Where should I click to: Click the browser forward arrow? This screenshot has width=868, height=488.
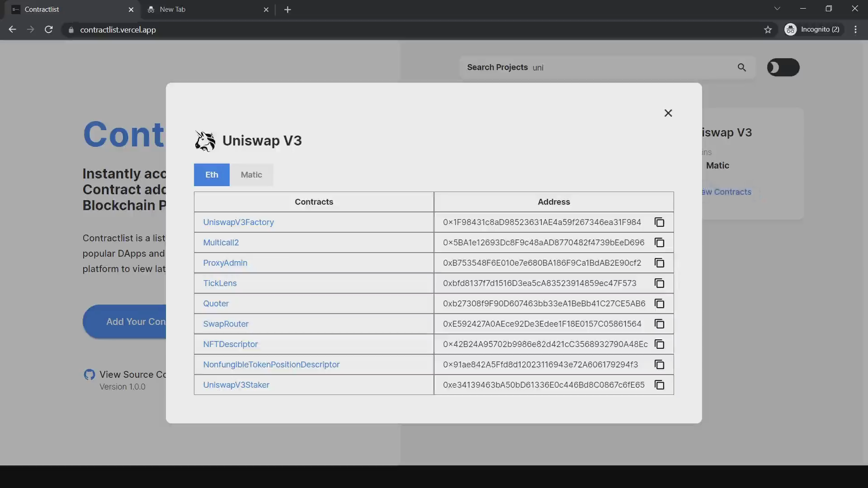[x=30, y=29]
